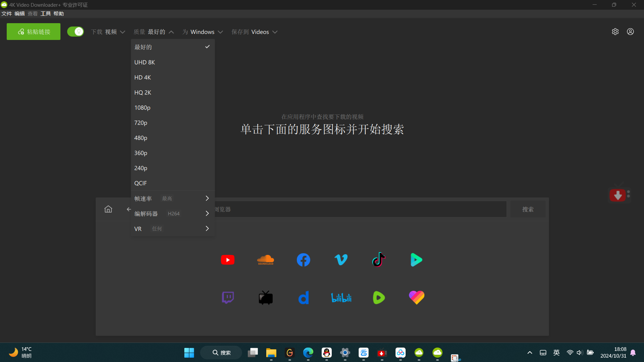Open Dailymotion service icon
Screen dimensions: 644x362
click(304, 298)
